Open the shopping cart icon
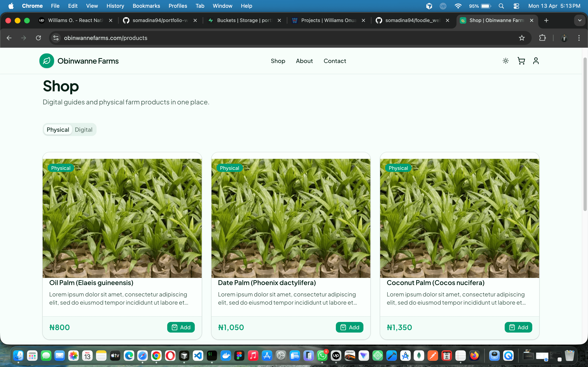The height and width of the screenshot is (367, 588). tap(521, 61)
